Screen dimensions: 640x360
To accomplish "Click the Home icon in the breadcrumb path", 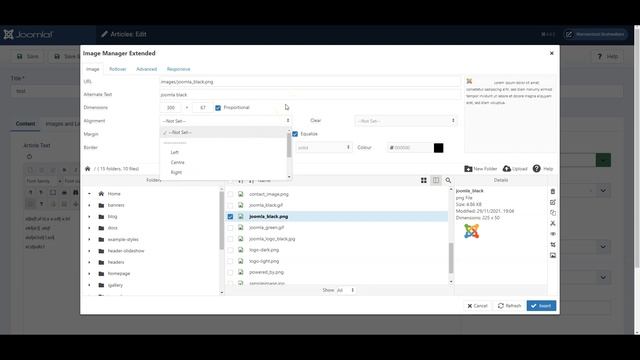I will (87, 169).
